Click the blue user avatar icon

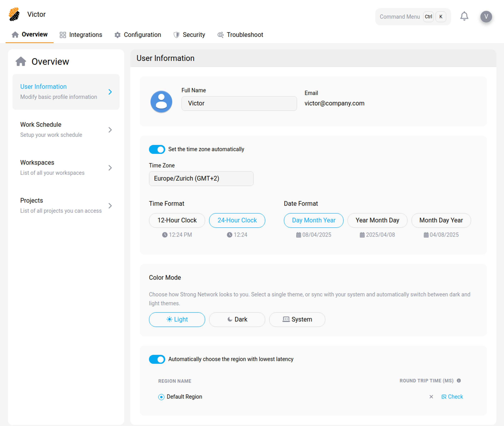[x=161, y=102]
